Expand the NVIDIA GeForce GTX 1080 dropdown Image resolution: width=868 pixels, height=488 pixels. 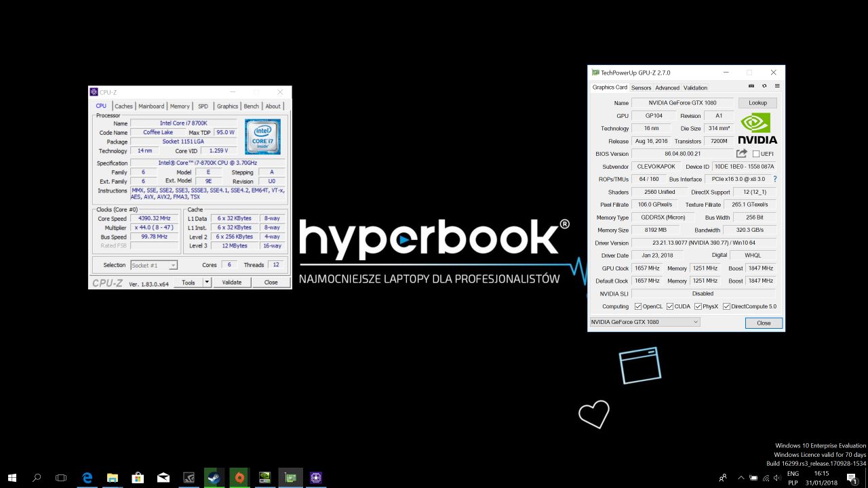coord(696,322)
